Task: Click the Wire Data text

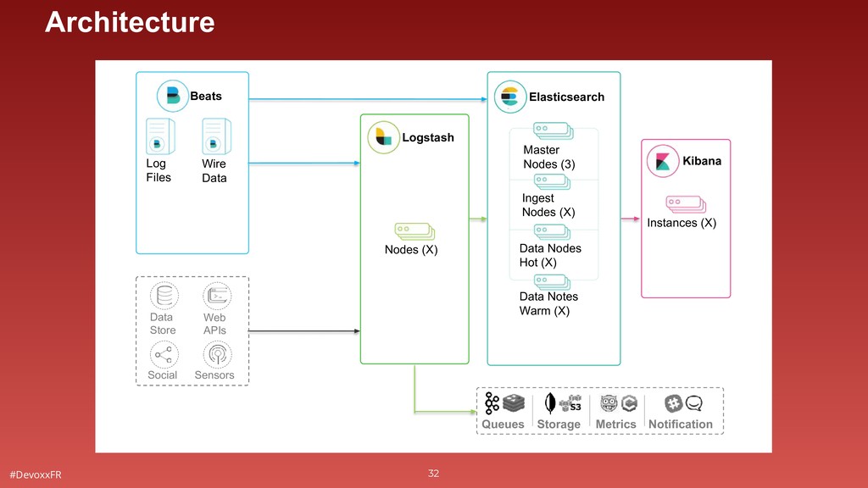Action: 214,171
